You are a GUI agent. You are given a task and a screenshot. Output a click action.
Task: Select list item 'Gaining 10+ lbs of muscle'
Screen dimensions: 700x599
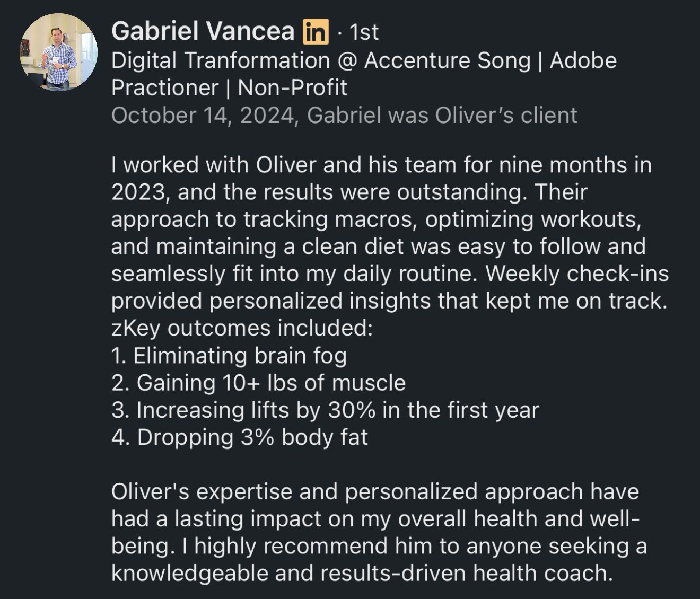(259, 383)
